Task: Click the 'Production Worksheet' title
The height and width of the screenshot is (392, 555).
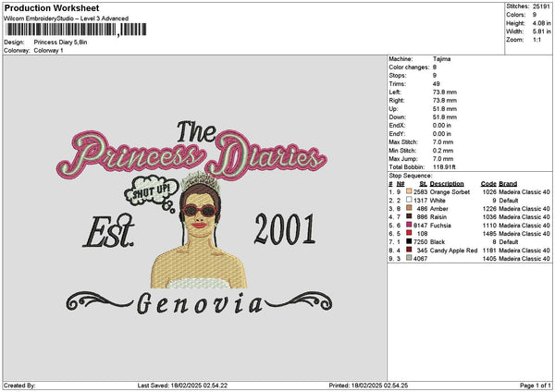Action: 52,7
